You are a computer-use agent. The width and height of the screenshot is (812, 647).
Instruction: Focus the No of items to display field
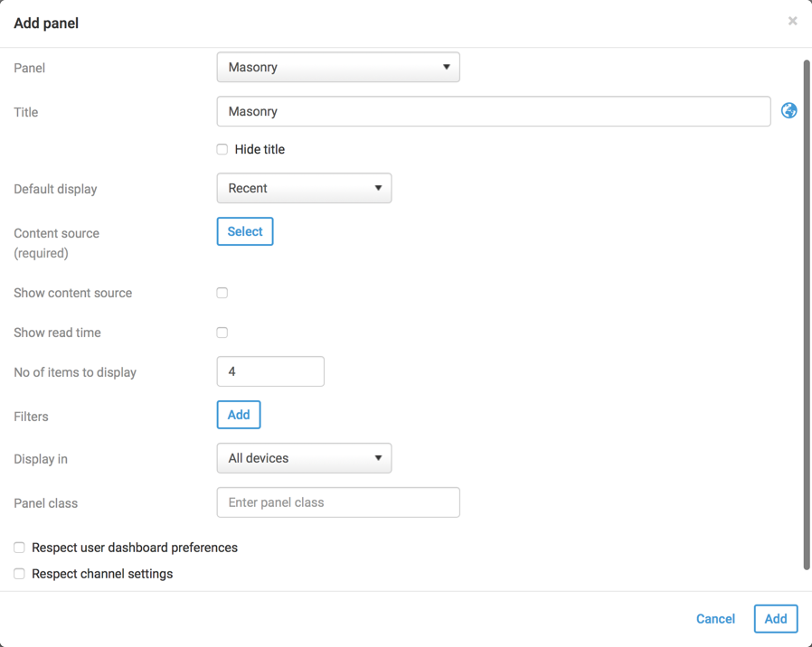tap(270, 371)
